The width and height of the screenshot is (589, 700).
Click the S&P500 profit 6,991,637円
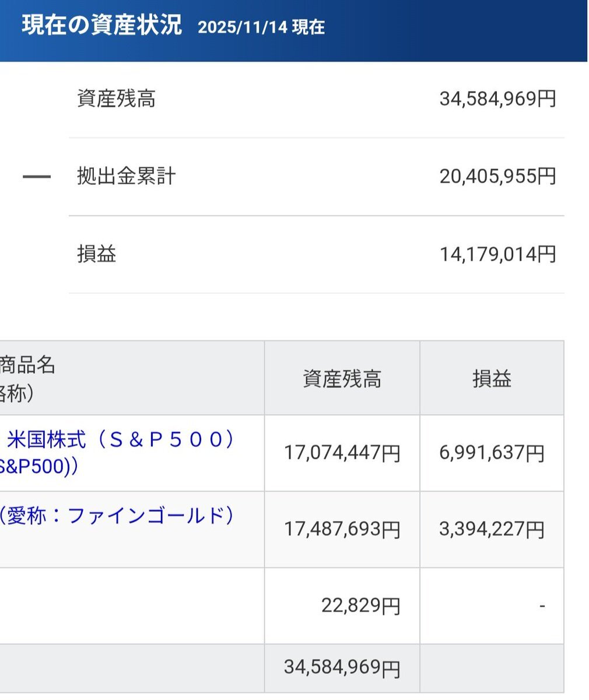(492, 453)
